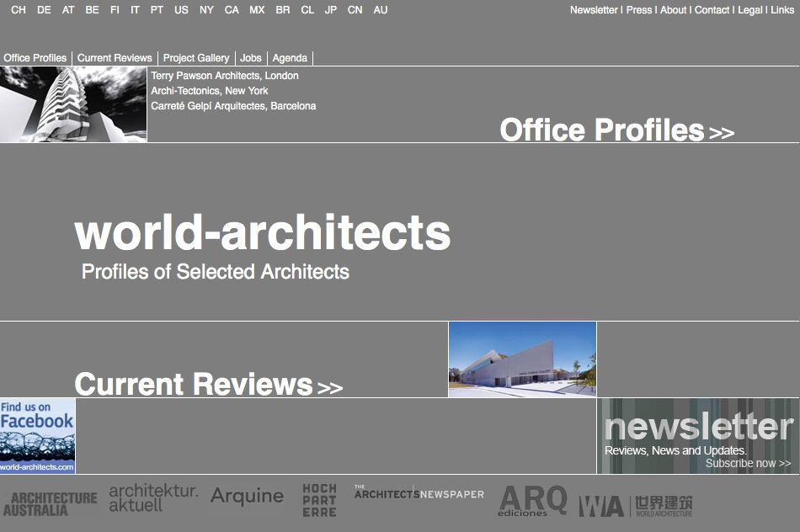Open Archi-Tectonics, New York profile
The height and width of the screenshot is (532, 800).
(x=209, y=91)
